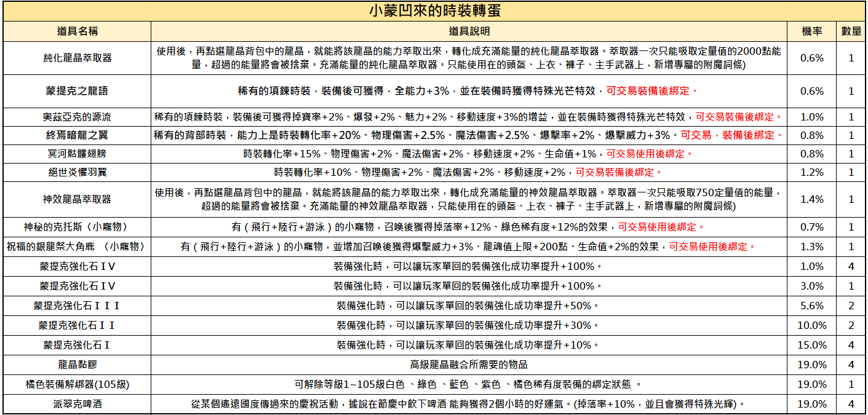The width and height of the screenshot is (868, 415).
Task: Select the 0.8% rate for 終焉暗龍之翼
Action: coord(811,135)
